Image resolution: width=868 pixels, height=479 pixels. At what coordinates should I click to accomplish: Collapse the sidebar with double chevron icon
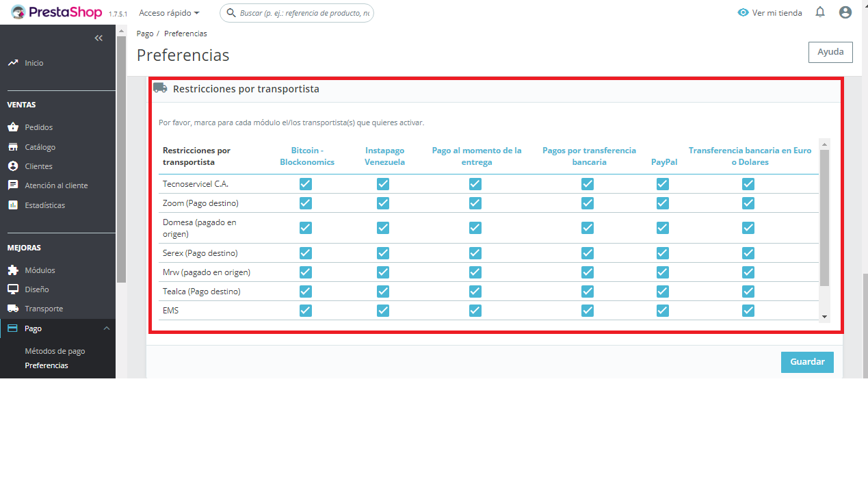98,38
